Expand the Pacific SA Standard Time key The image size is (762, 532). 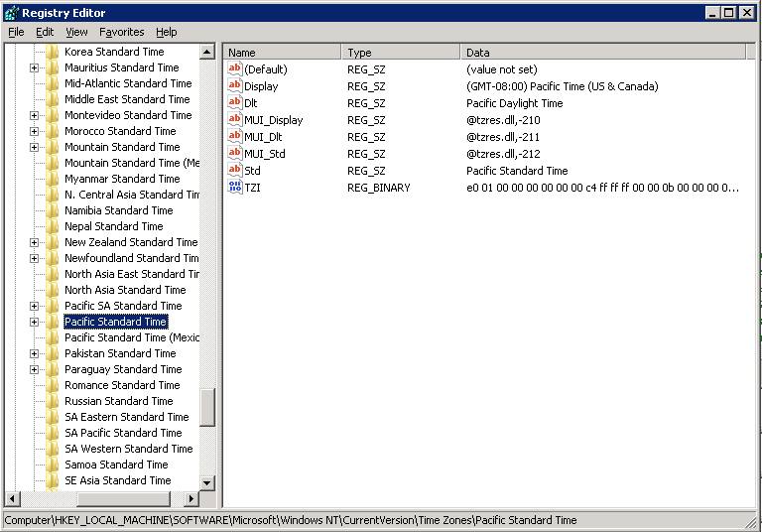coord(34,306)
